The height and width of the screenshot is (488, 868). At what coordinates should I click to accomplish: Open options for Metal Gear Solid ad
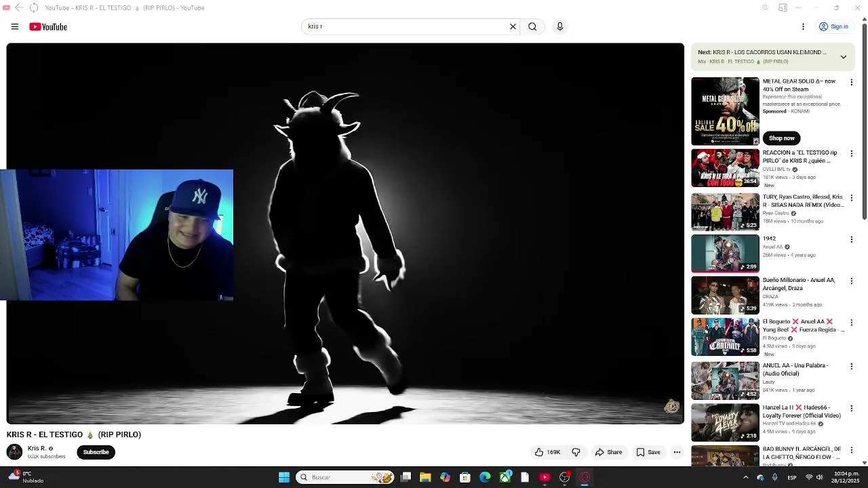point(852,82)
